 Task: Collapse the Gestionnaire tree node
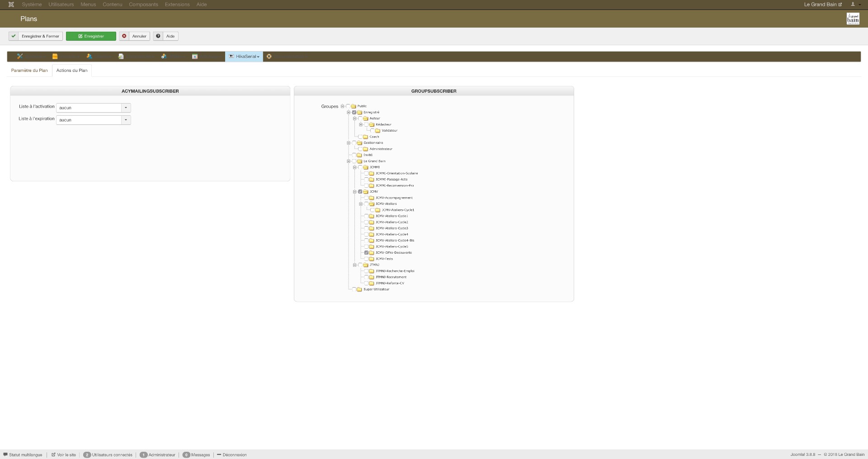(349, 143)
